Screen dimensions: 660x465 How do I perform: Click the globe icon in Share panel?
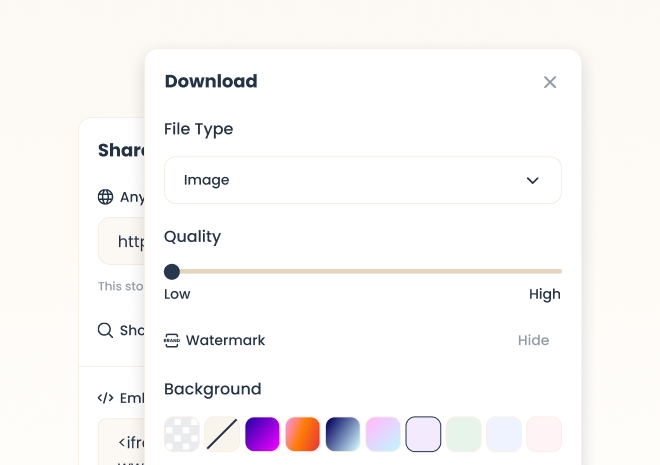point(105,197)
